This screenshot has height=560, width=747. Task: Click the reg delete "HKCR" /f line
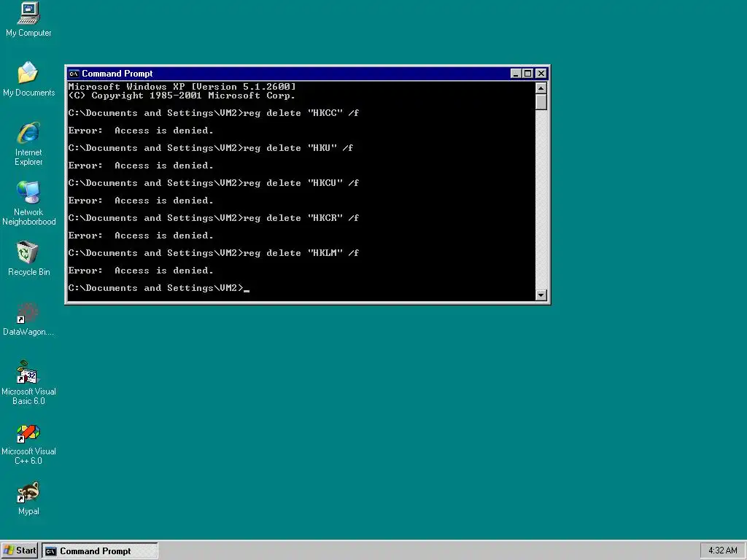click(x=214, y=218)
